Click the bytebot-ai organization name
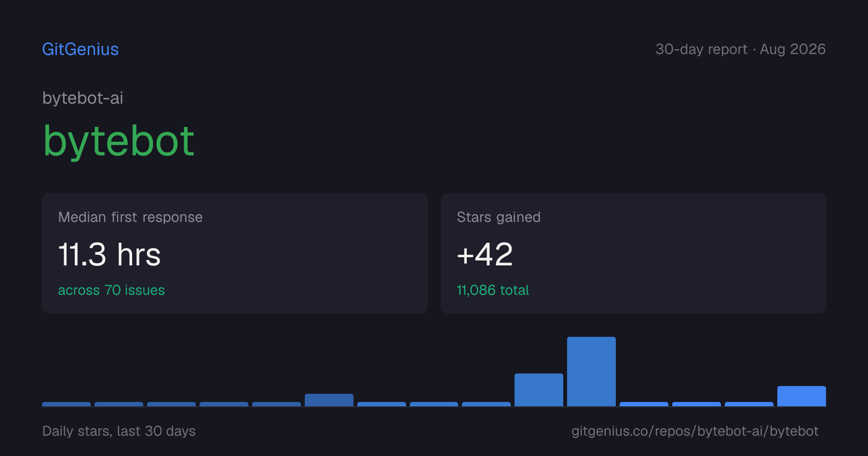The height and width of the screenshot is (456, 868). 83,98
